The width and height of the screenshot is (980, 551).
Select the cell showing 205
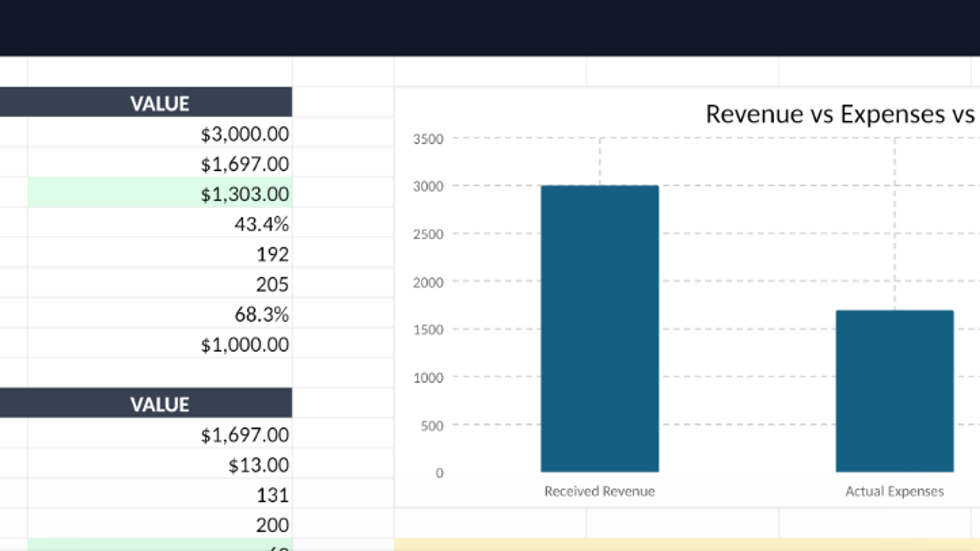coord(160,283)
